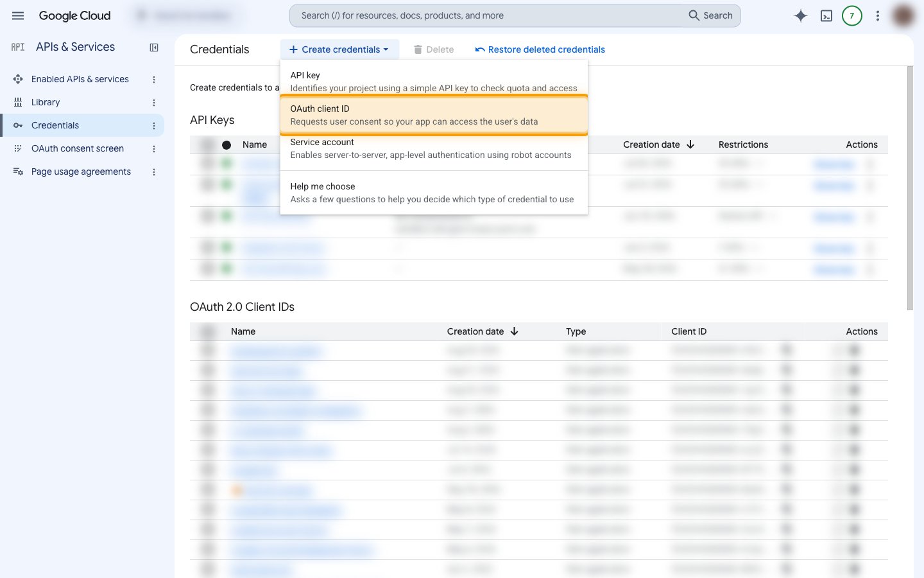Image resolution: width=924 pixels, height=578 pixels.
Task: Open more options for Credentials item
Action: pos(154,125)
